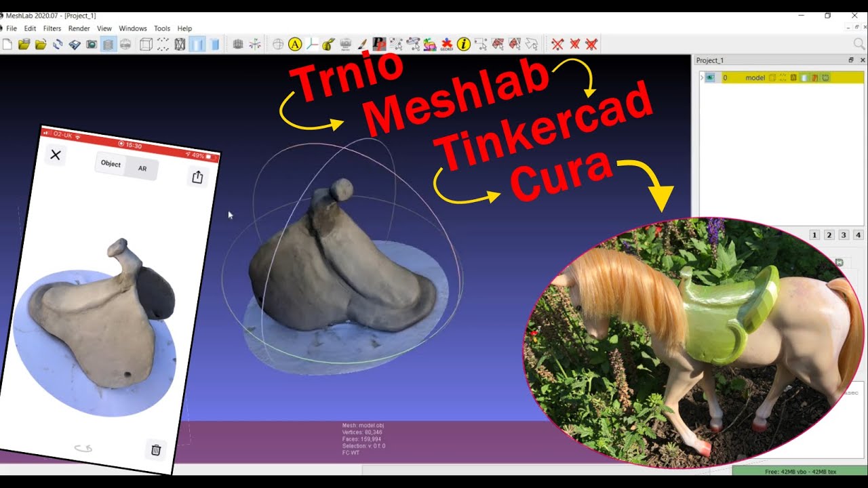868x488 pixels.
Task: Open the Tools menu
Action: 162,28
